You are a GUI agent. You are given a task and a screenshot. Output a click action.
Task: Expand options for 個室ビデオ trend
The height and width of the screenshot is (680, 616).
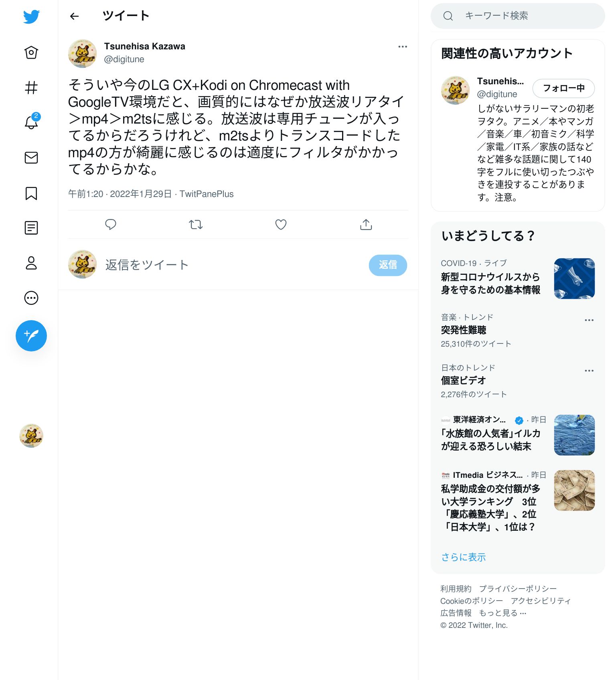pos(589,371)
